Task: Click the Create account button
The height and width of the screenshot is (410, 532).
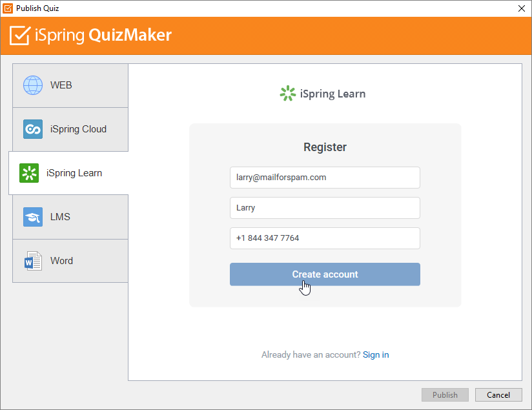Action: 325,274
